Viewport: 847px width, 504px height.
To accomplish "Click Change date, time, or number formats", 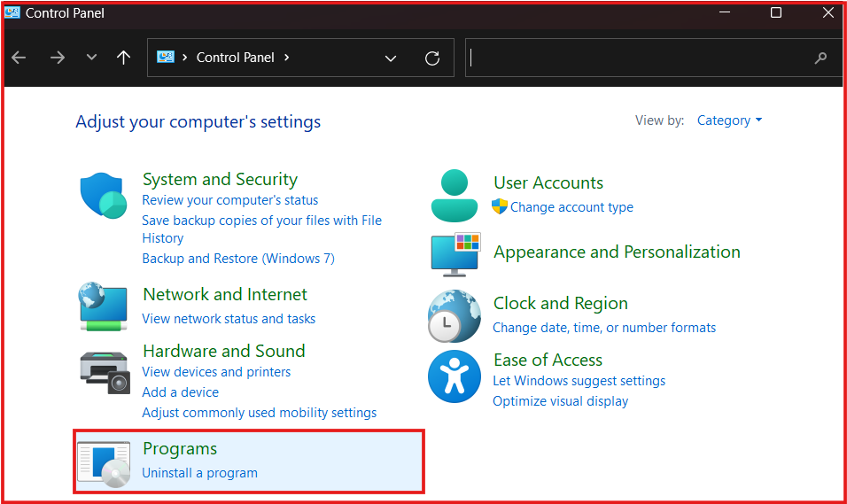I will (x=604, y=328).
